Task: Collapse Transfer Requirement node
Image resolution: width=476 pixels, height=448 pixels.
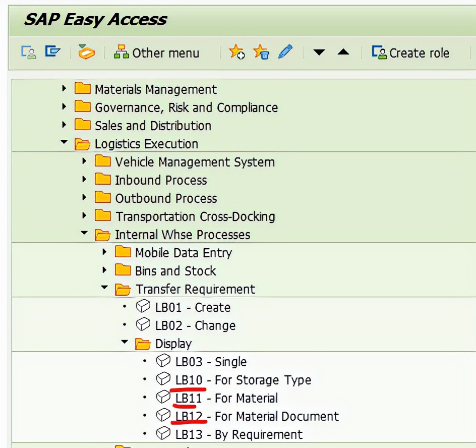Action: 104,288
